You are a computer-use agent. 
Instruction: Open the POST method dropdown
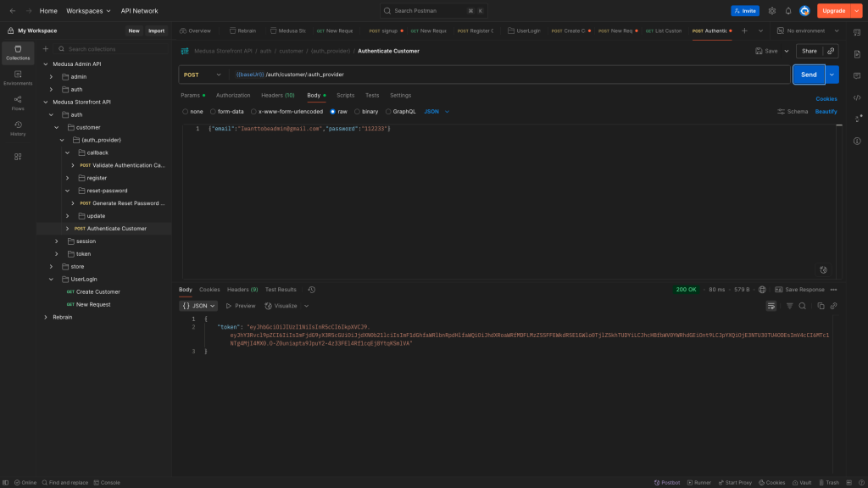pyautogui.click(x=203, y=75)
